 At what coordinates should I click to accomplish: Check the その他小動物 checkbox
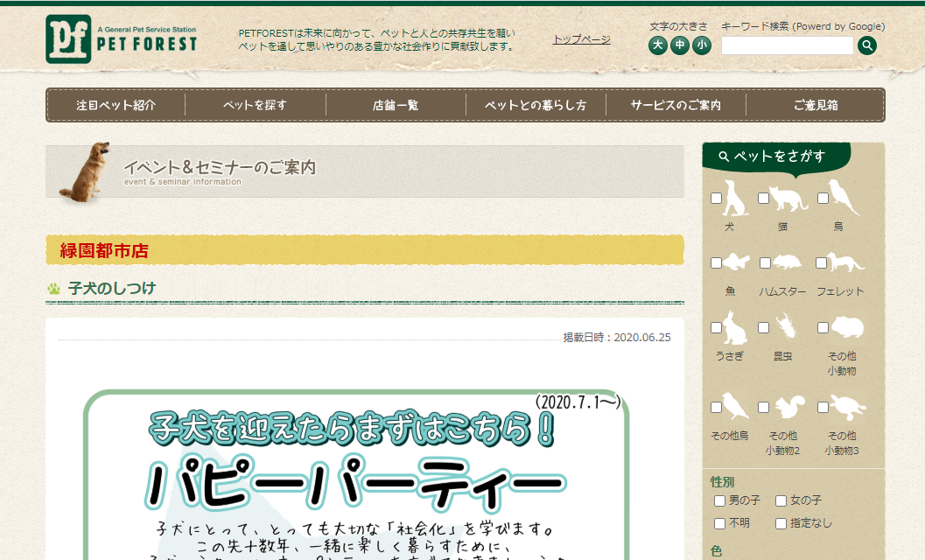(x=823, y=327)
